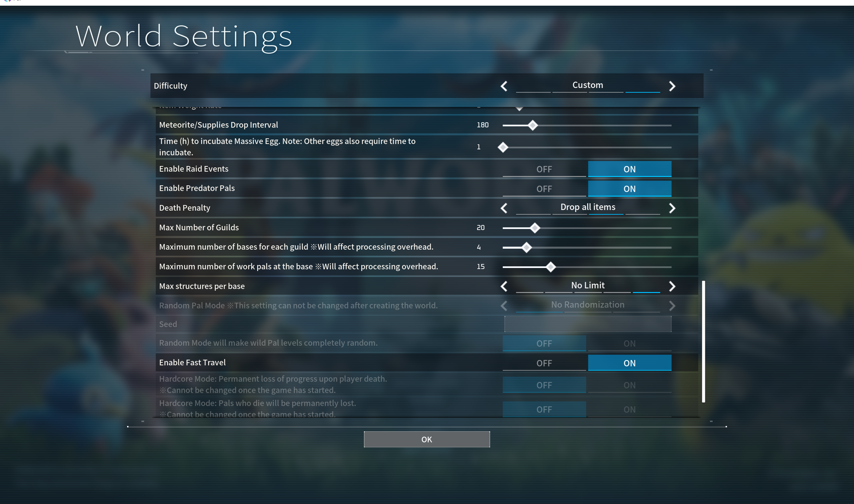Select ON for Enable Raid Events

click(629, 169)
